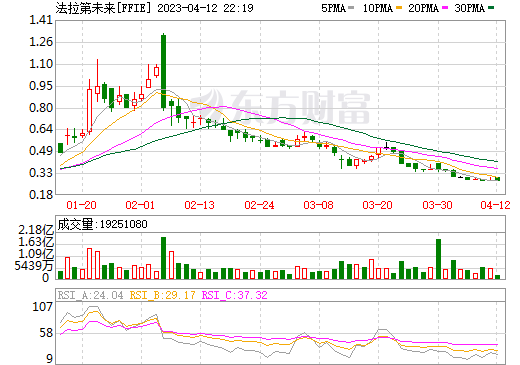
Task: Click the 1.10 price axis label
Action: (41, 64)
